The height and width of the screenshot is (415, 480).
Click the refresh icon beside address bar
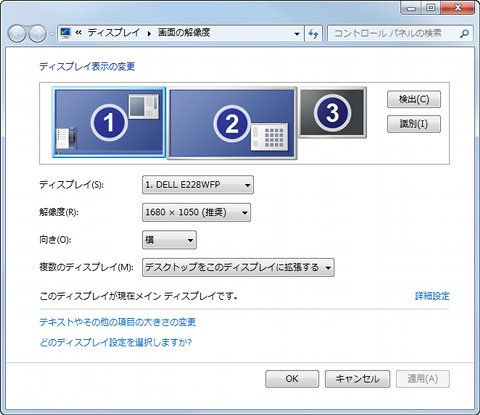point(313,33)
